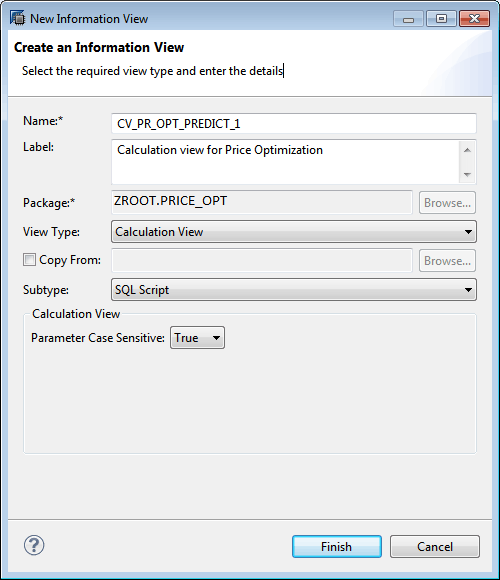
Task: Click Label scrollbar down arrow
Action: coord(467,174)
